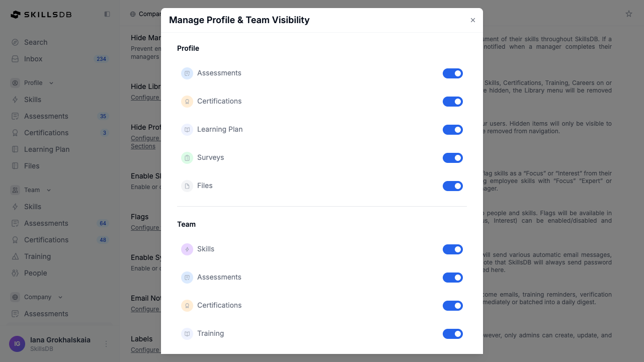This screenshot has height=362, width=644.
Task: Turn off the Learning Plan toggle
Action: pyautogui.click(x=453, y=130)
